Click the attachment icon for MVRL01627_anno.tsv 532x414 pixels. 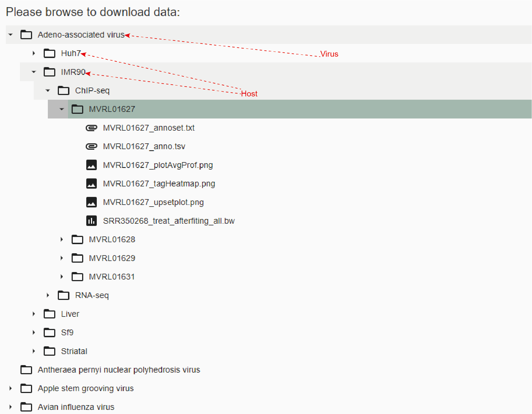(92, 146)
